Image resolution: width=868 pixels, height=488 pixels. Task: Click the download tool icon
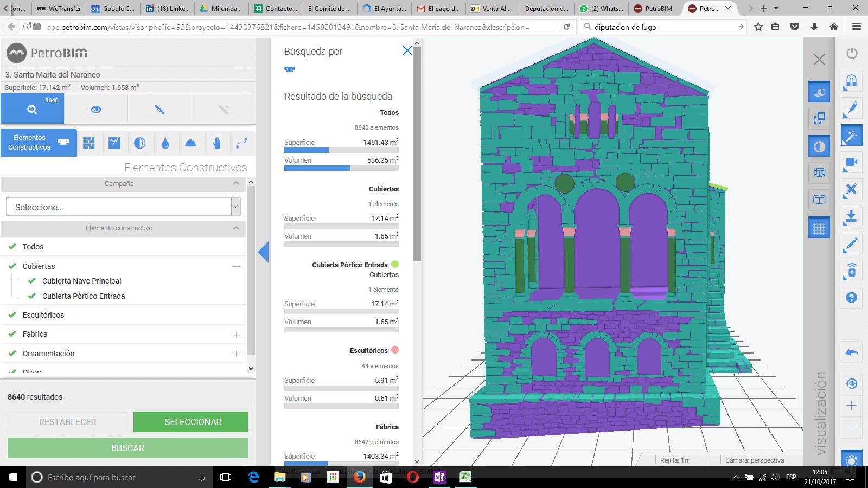851,217
